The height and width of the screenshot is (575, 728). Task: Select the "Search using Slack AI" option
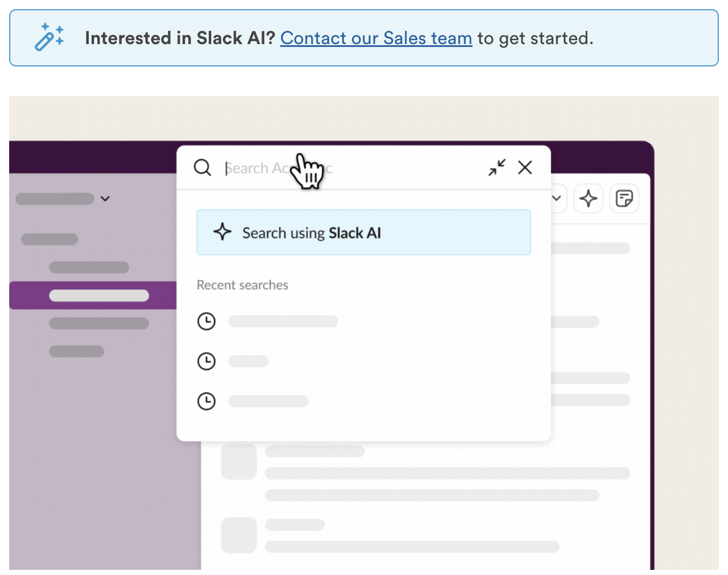click(x=363, y=233)
